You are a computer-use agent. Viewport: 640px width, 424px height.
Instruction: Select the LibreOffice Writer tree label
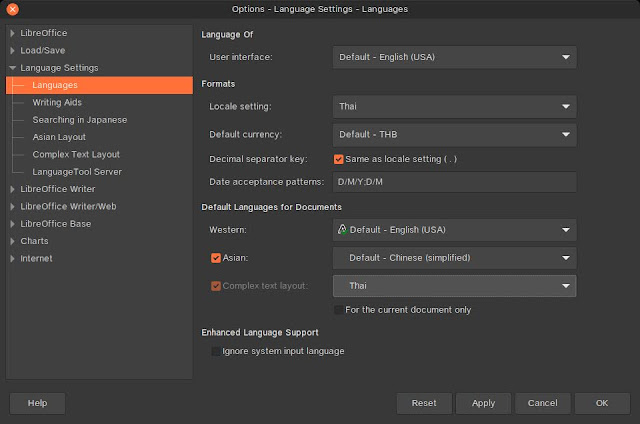(x=58, y=189)
